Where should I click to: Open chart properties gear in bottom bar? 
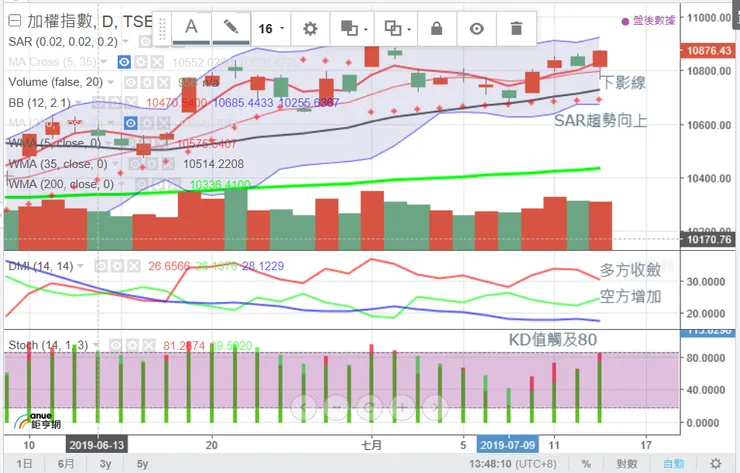tap(715, 464)
